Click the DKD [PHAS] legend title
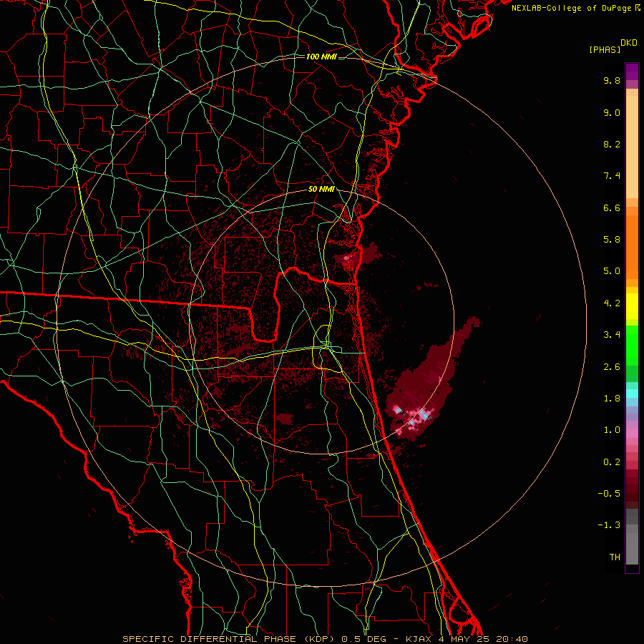 pos(613,46)
